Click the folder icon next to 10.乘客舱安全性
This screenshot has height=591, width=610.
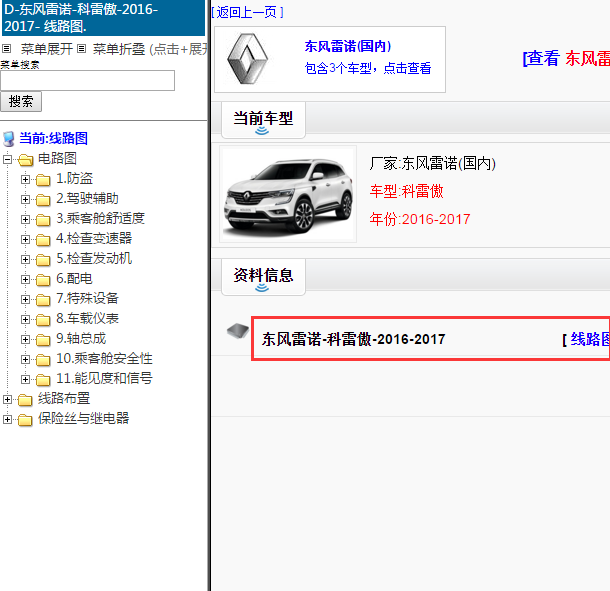coord(43,360)
